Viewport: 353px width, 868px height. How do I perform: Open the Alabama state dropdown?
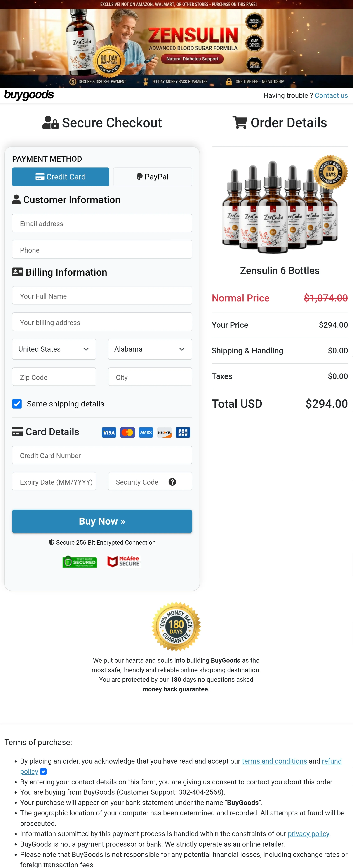(x=150, y=349)
